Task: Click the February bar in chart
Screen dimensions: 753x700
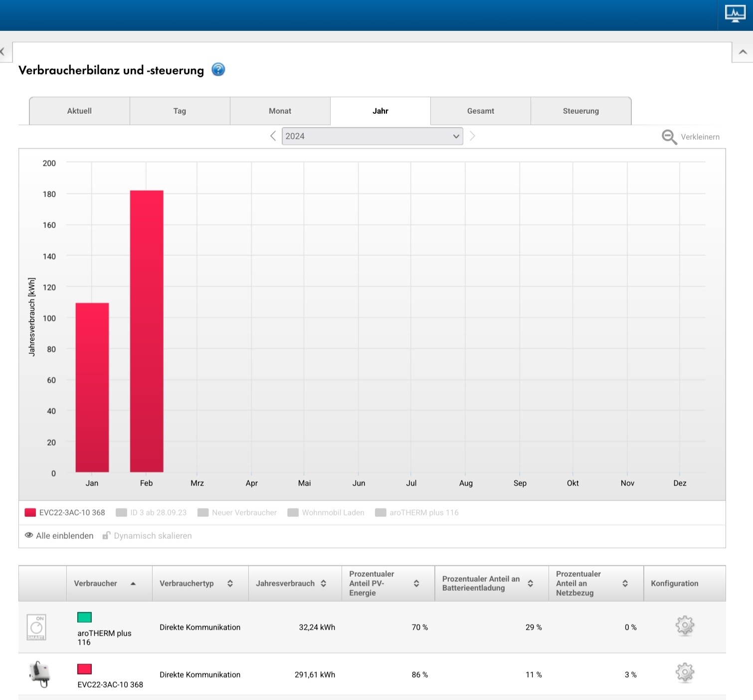Action: [x=147, y=331]
